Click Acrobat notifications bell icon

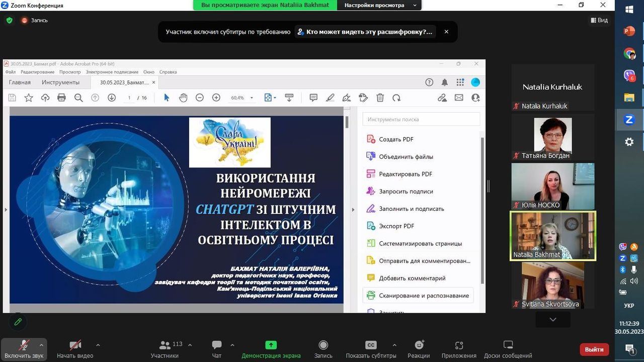pyautogui.click(x=445, y=82)
